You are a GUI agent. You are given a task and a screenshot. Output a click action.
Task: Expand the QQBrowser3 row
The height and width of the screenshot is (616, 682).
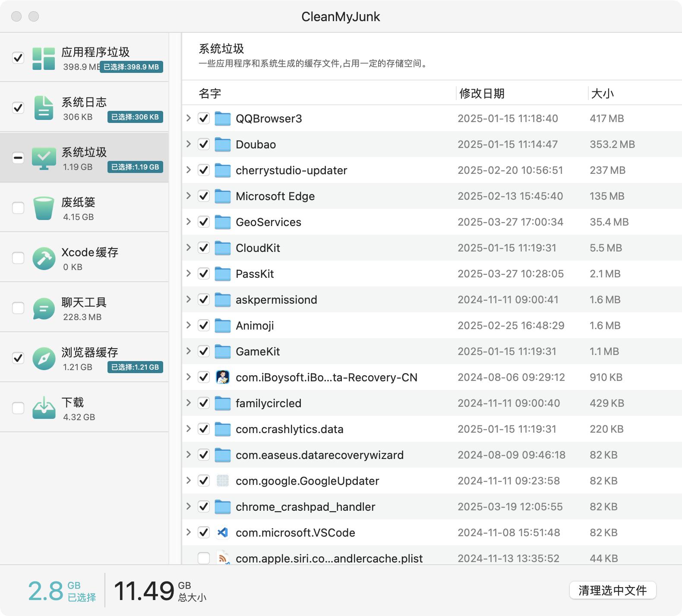pyautogui.click(x=189, y=118)
